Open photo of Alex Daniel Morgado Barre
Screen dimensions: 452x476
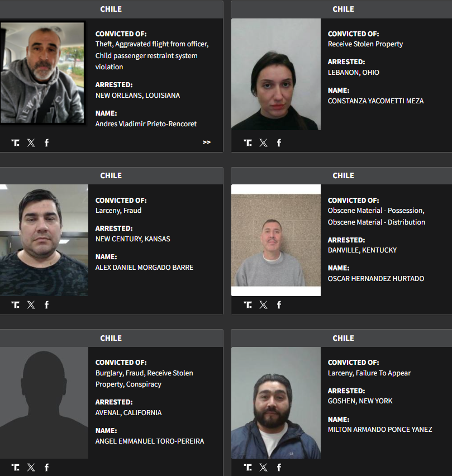click(x=44, y=240)
